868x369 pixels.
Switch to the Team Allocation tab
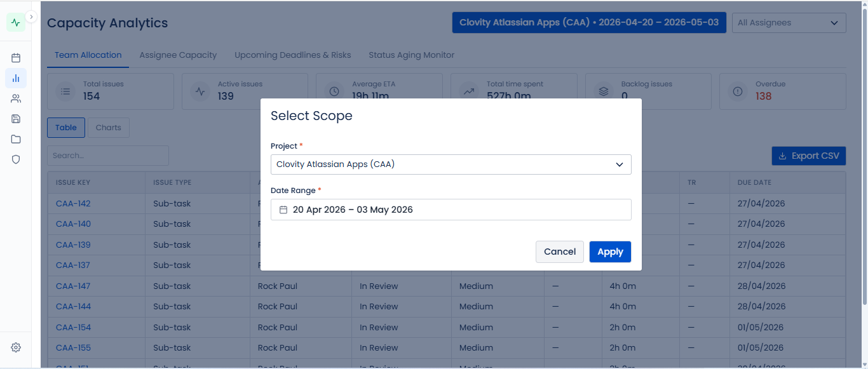(x=88, y=55)
